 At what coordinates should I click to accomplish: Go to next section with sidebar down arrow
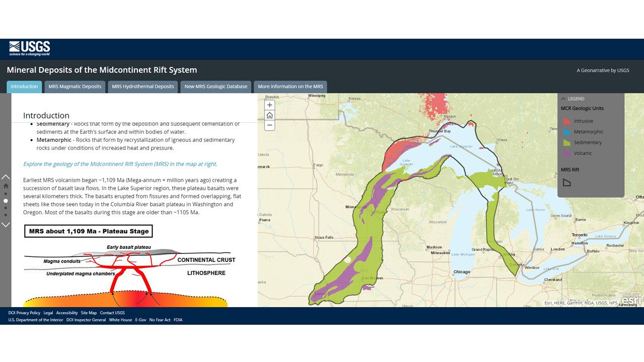6,225
